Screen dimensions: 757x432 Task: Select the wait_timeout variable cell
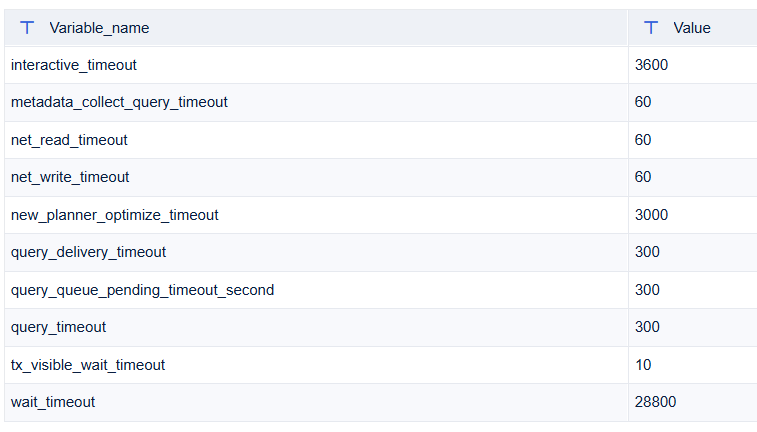pyautogui.click(x=316, y=402)
